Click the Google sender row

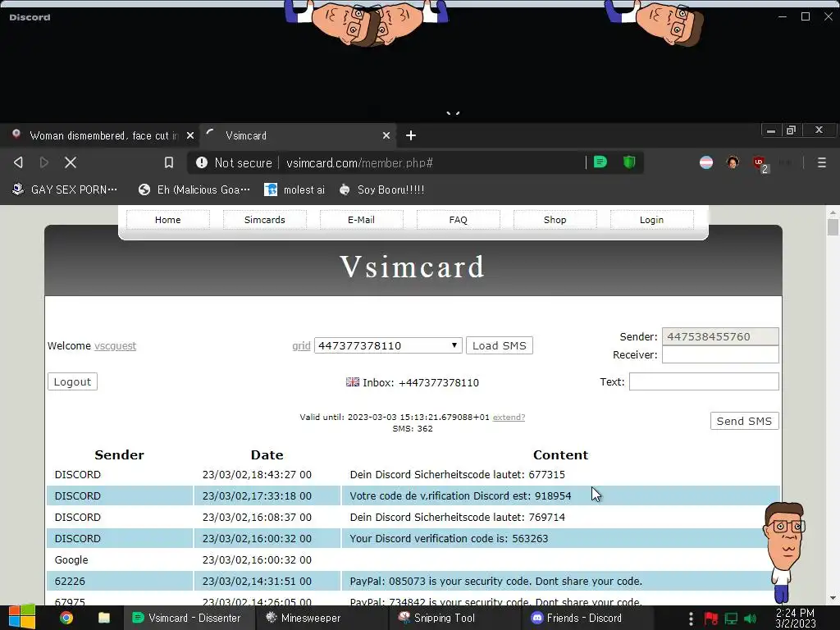click(x=413, y=559)
